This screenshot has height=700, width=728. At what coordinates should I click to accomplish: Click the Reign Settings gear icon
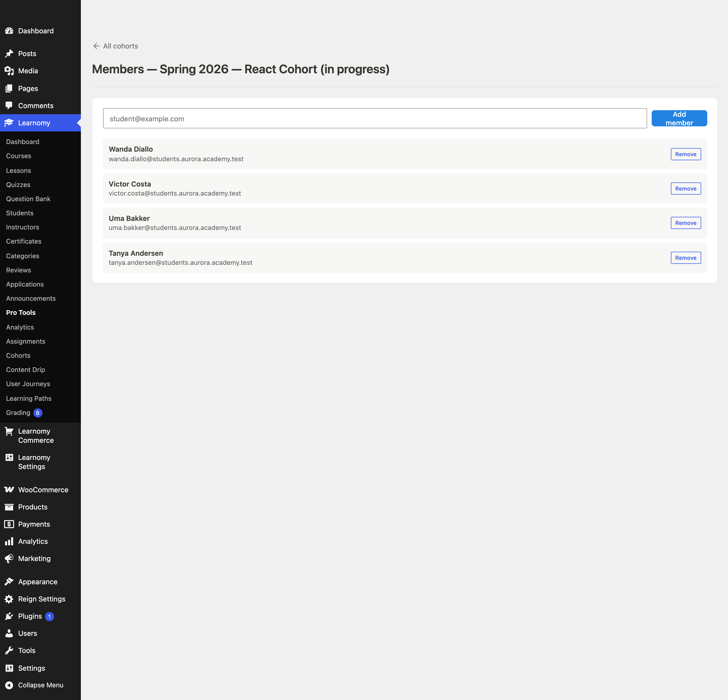tap(9, 599)
